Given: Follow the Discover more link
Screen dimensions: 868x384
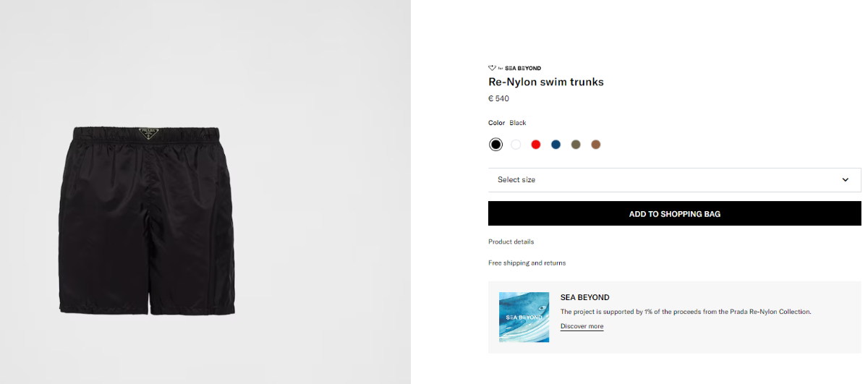Looking at the screenshot, I should [582, 326].
